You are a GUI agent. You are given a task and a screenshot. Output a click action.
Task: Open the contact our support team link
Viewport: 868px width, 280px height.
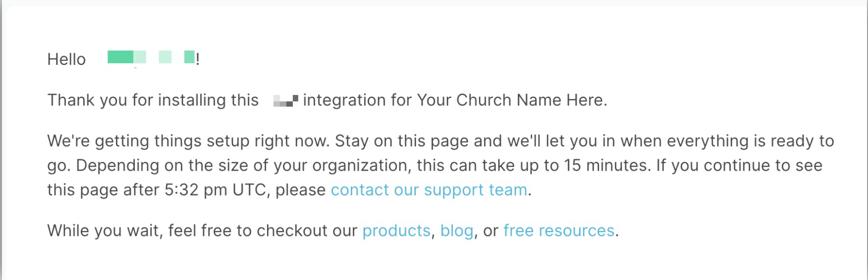pyautogui.click(x=429, y=190)
